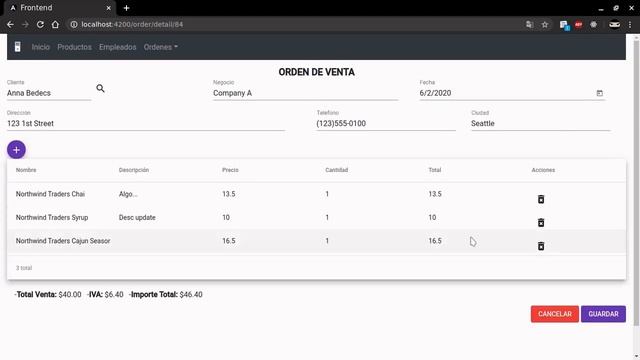Click the Acciones column header
Image resolution: width=640 pixels, height=360 pixels.
pos(543,170)
